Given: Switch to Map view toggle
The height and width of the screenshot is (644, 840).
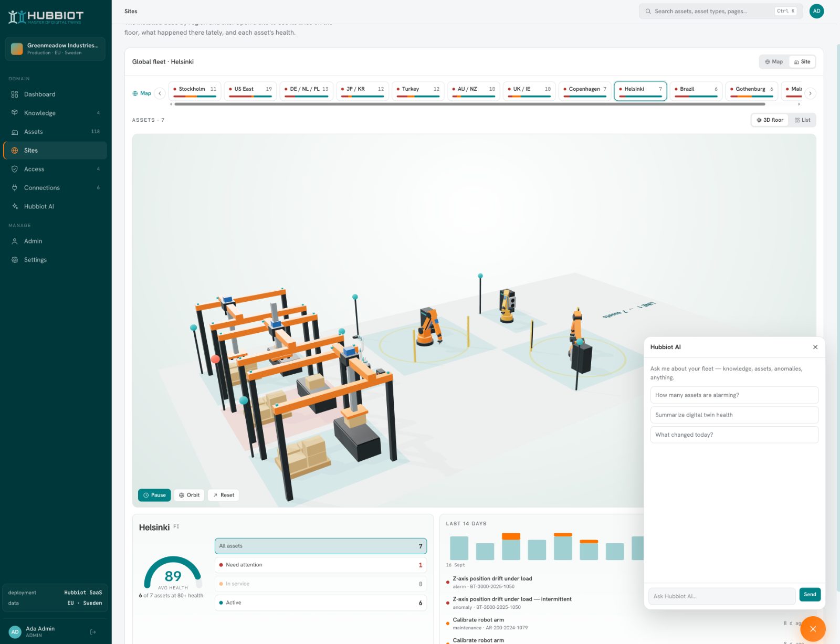Looking at the screenshot, I should pyautogui.click(x=774, y=62).
